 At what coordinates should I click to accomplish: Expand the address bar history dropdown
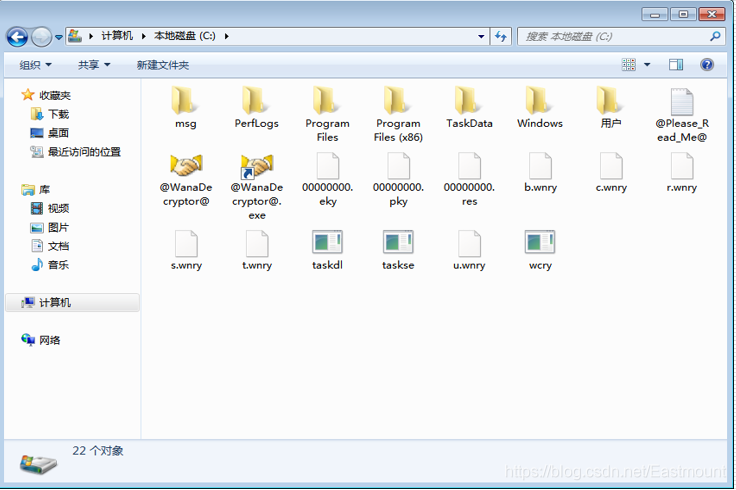[481, 37]
